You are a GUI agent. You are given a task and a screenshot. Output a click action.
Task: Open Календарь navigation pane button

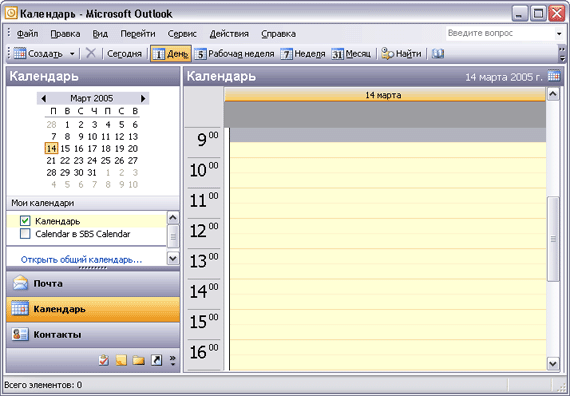[x=93, y=309]
